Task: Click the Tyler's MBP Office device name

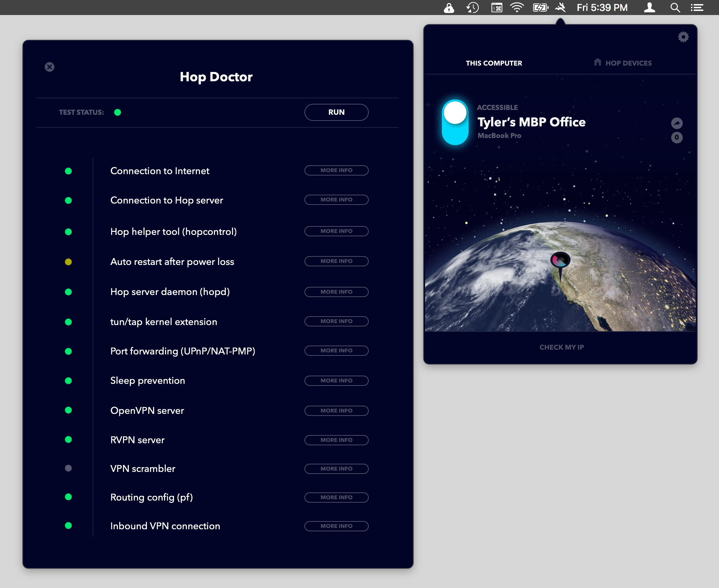Action: click(531, 122)
